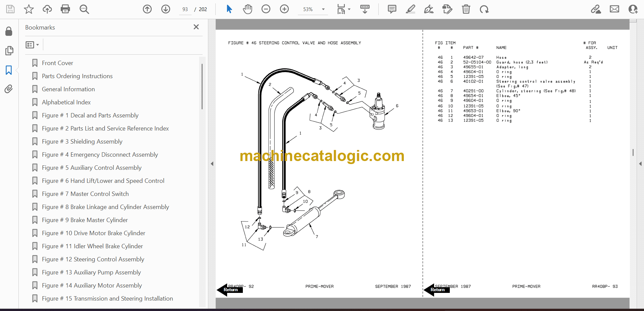Open Figure # 14 Auxiliary Motor Assembly

point(92,286)
